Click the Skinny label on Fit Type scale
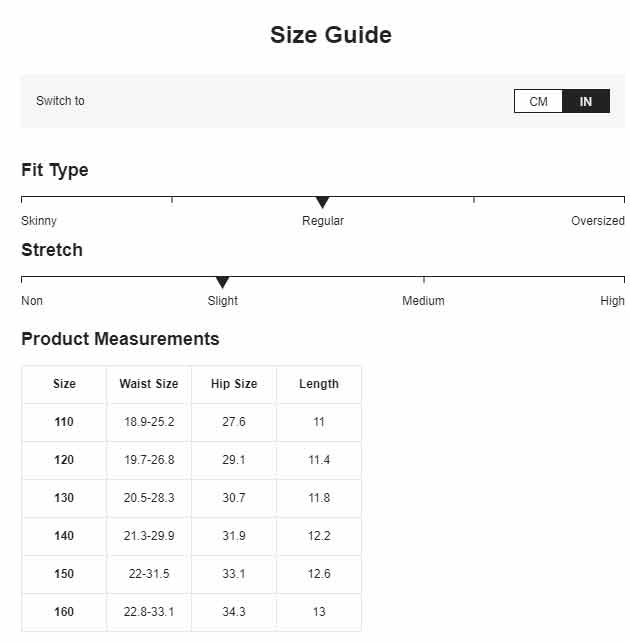 coord(39,221)
